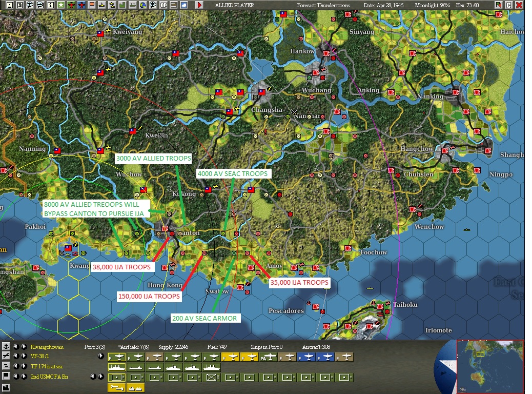Go to previous base before Kwangchowan
This screenshot has height=394, width=532.
pos(16,347)
